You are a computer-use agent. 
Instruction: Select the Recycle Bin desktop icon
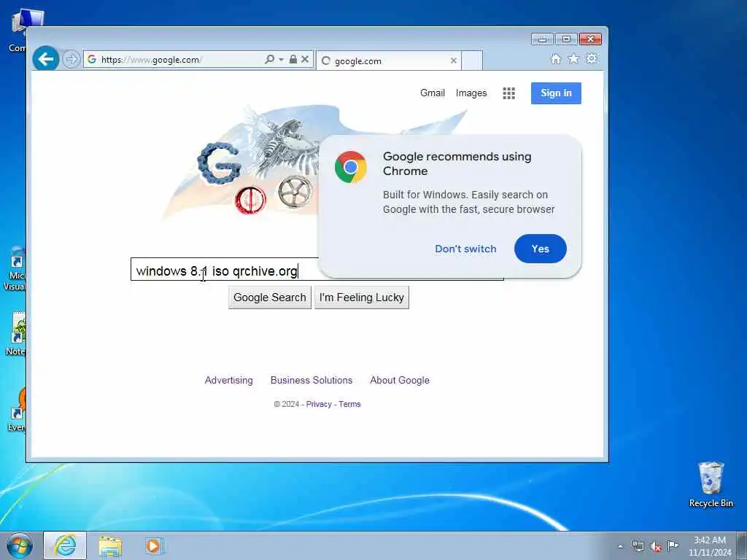click(711, 484)
